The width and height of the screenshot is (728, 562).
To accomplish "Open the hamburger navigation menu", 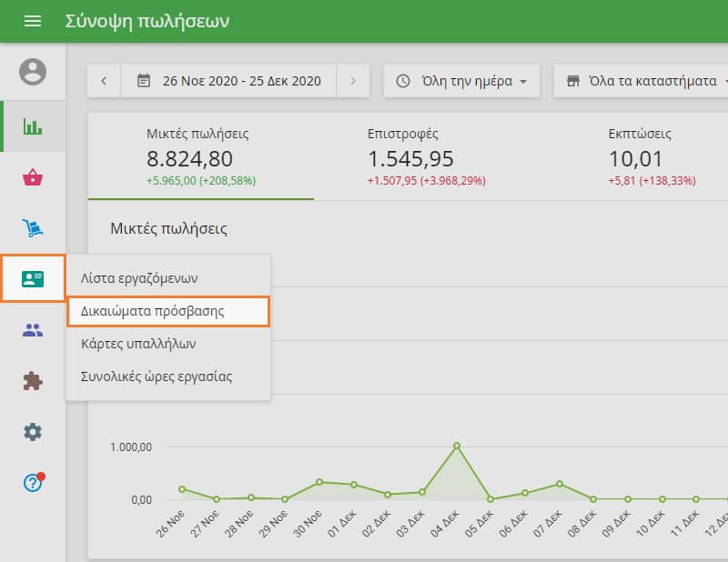I will pos(33,21).
